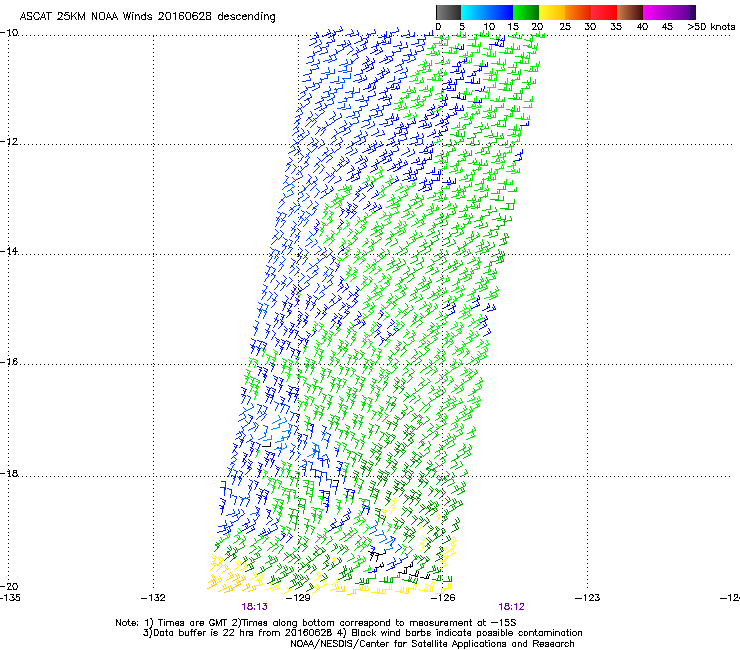Click the -12 latitude axis label
740x650 pixels.
[x=9, y=142]
